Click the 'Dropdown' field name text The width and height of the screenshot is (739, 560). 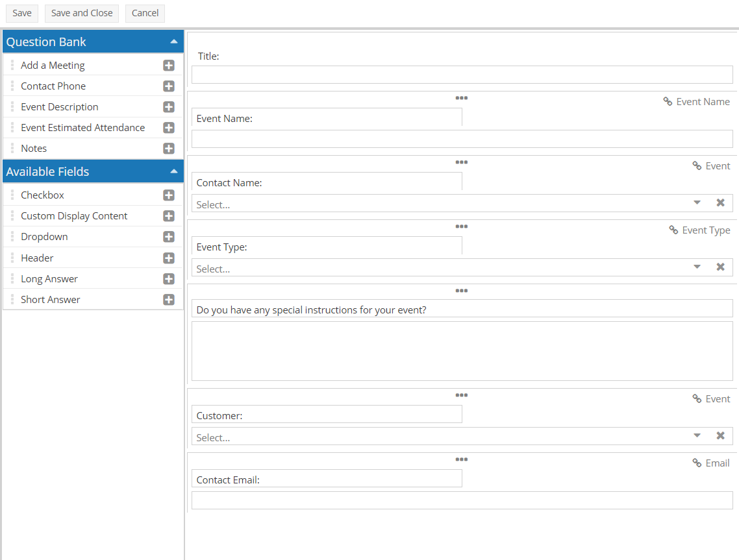point(44,236)
